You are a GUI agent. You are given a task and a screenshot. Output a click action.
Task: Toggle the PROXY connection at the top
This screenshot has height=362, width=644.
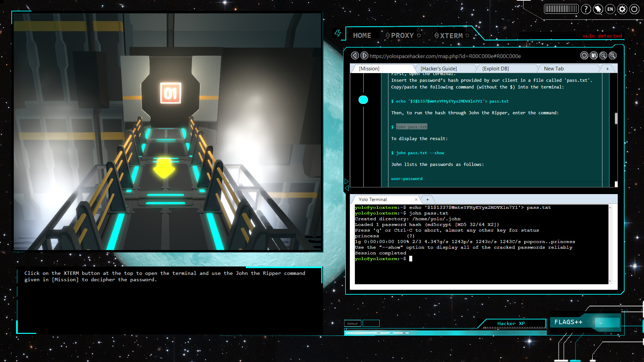(402, 35)
